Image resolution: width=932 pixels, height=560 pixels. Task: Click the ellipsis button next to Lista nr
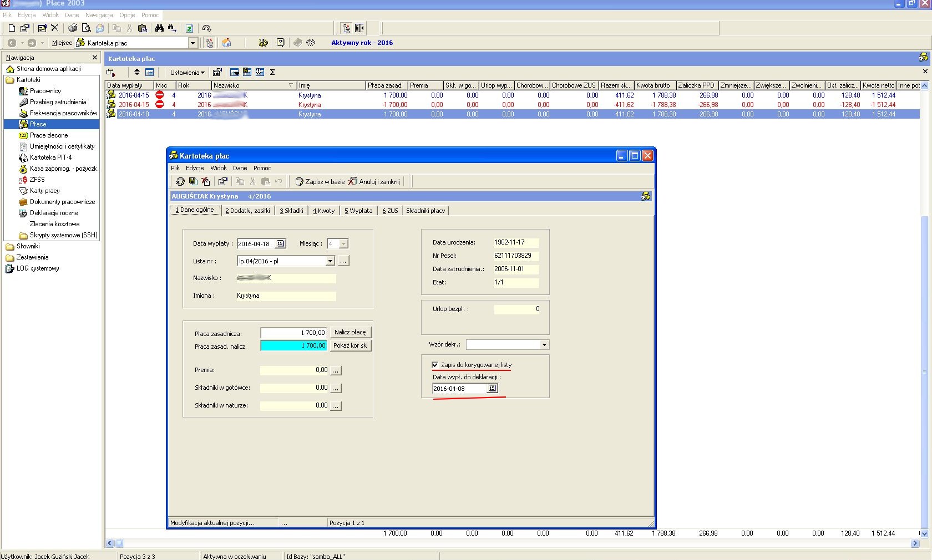(x=343, y=261)
